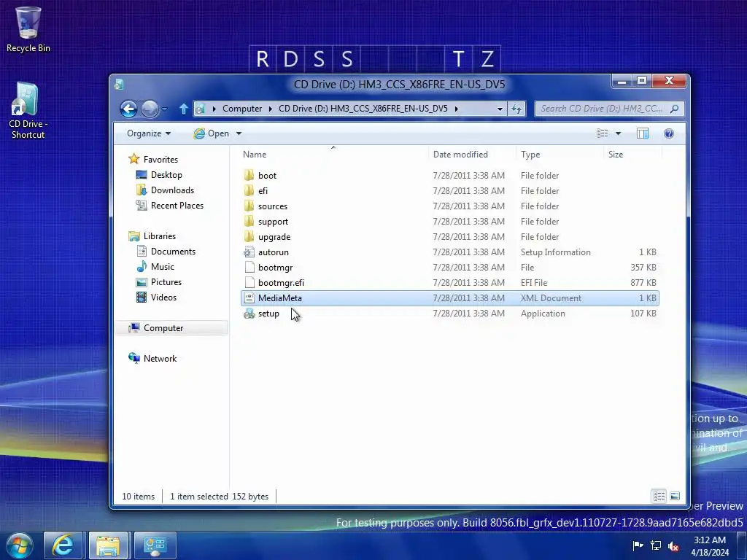Click Open in the command bar
The width and height of the screenshot is (747, 560).
point(212,133)
